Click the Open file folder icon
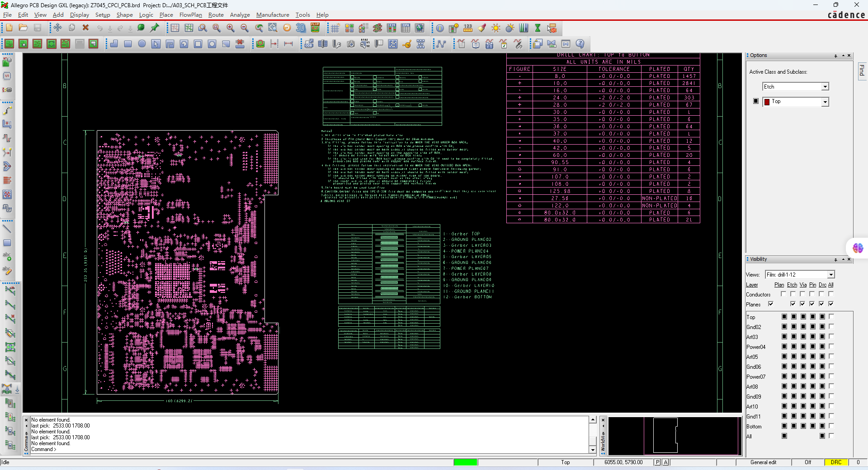 tap(23, 28)
